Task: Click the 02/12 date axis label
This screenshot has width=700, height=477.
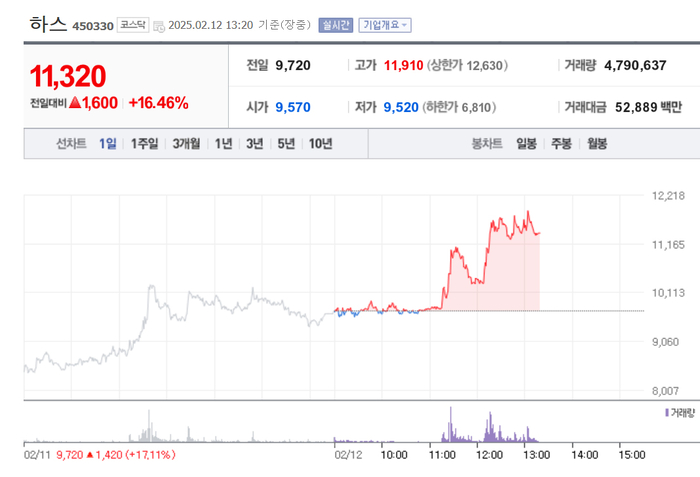Action: click(348, 455)
